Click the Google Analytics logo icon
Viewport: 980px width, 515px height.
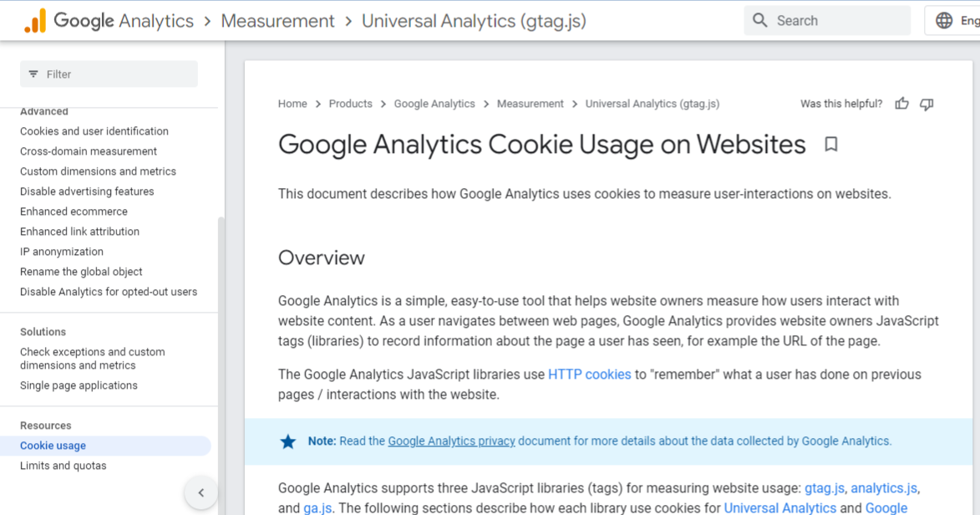click(x=35, y=21)
